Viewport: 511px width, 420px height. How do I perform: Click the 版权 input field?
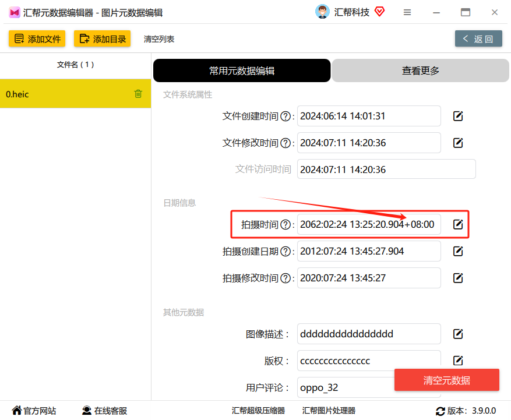coord(369,361)
